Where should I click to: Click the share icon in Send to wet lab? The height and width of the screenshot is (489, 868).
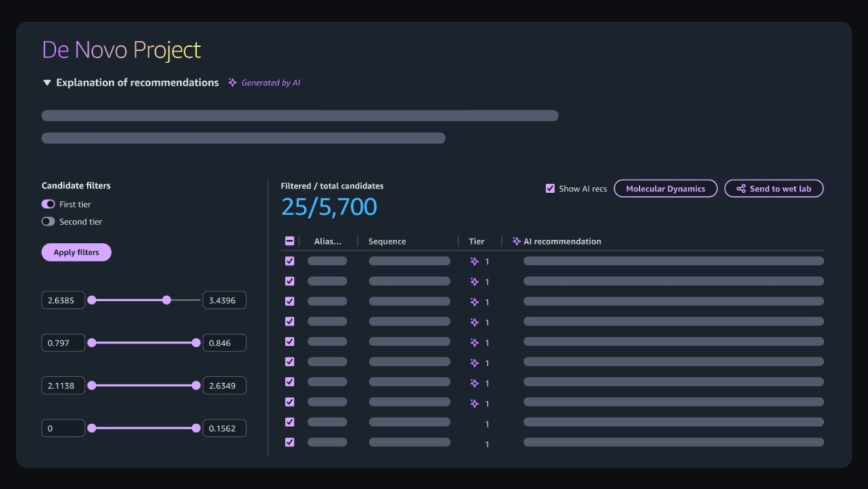point(740,189)
